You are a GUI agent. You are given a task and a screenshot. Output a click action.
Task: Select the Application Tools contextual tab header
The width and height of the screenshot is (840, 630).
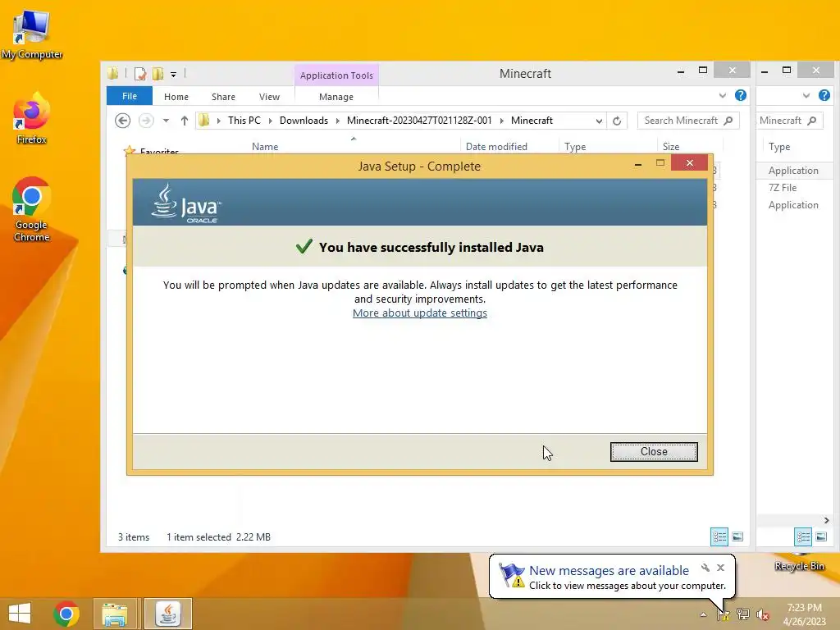336,75
